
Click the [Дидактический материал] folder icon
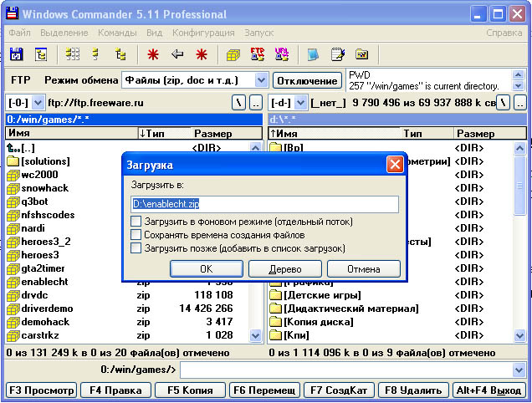[276, 309]
